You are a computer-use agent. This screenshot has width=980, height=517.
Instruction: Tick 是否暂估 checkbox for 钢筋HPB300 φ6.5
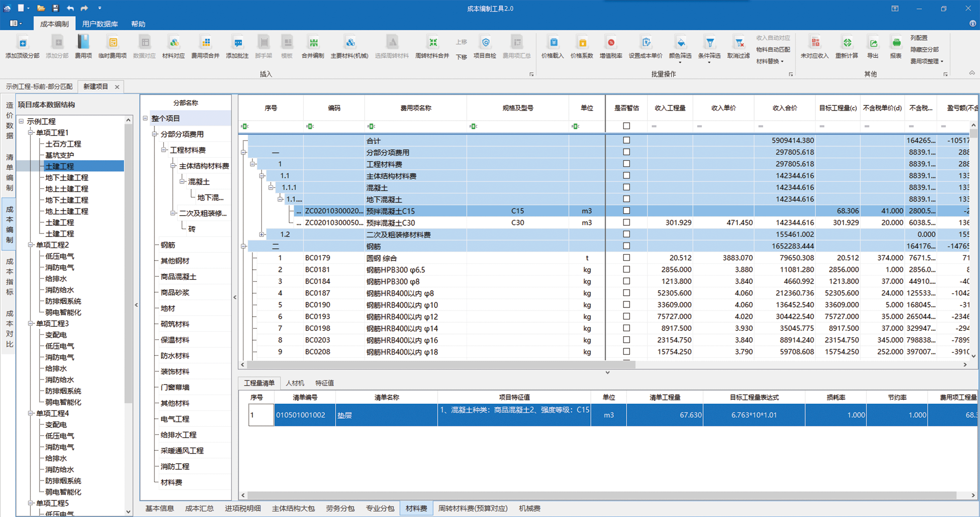(627, 270)
